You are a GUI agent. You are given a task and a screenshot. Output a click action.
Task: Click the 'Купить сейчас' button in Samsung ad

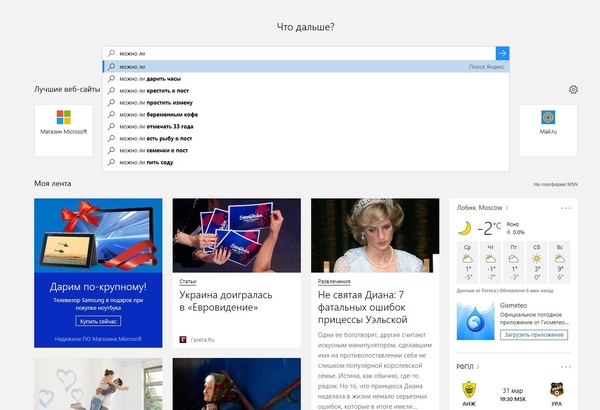pyautogui.click(x=98, y=321)
